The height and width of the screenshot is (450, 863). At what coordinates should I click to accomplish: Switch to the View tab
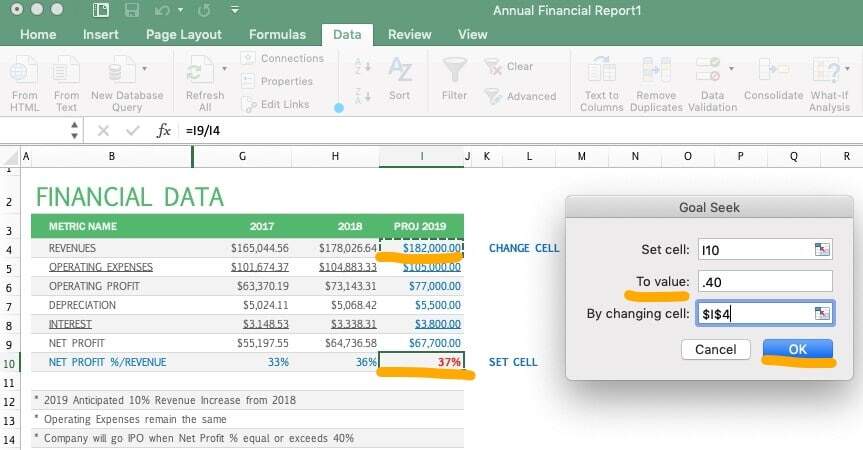(473, 35)
